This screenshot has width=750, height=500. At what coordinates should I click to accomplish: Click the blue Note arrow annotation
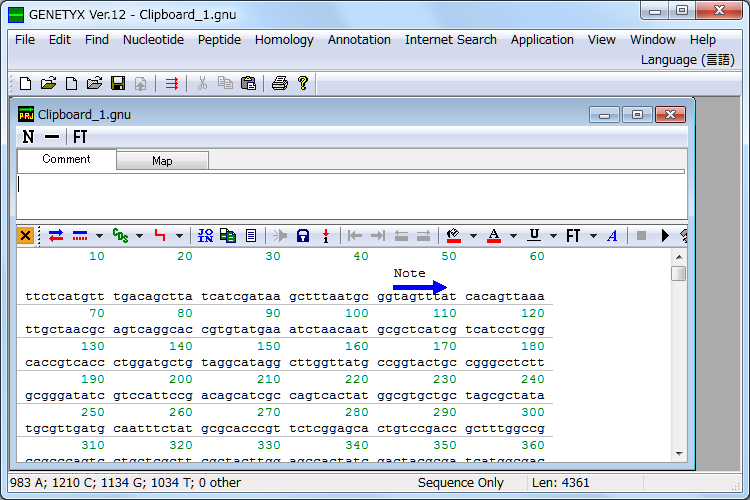419,287
